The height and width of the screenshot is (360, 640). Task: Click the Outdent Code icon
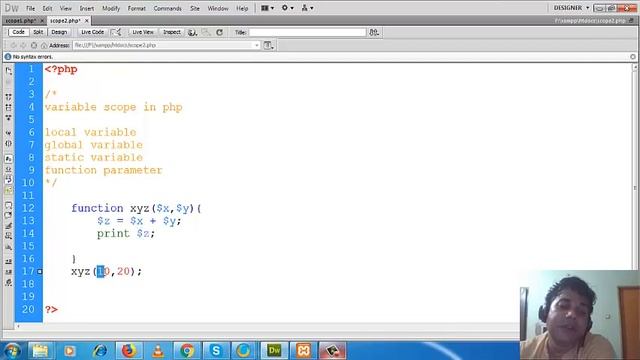[9, 272]
